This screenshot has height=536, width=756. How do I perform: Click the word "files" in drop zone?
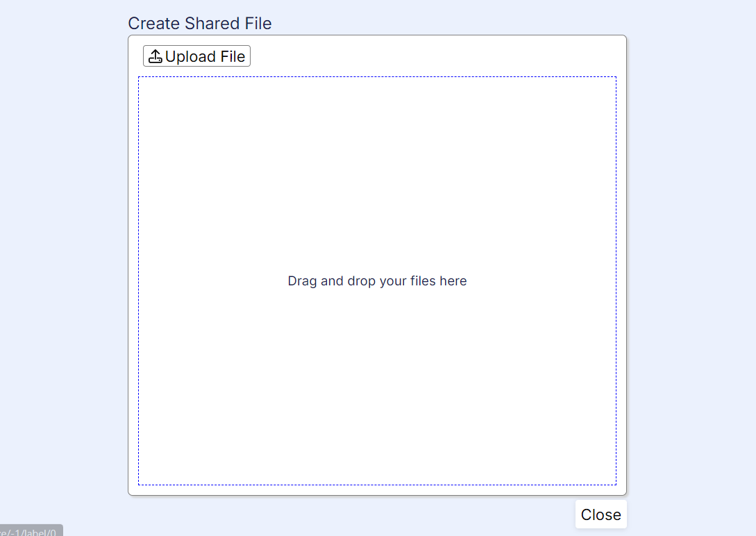(x=422, y=281)
